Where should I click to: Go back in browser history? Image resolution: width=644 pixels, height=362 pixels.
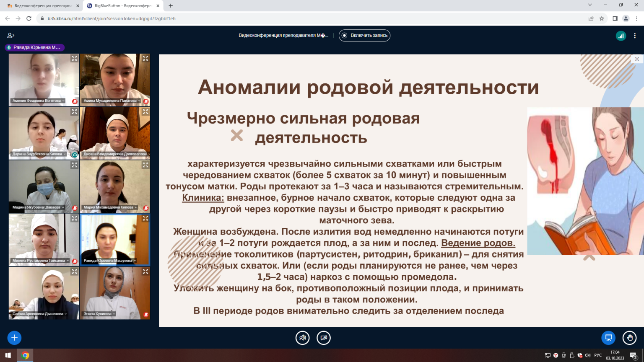7,18
